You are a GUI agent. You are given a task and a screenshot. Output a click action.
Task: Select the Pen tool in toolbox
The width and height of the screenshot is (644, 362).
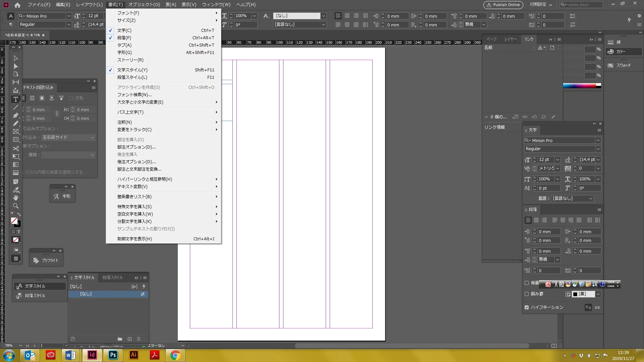(x=15, y=115)
